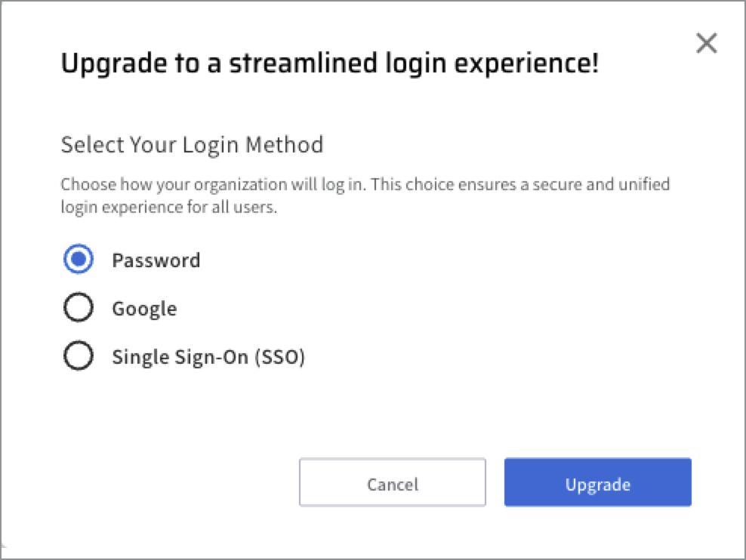Close the upgrade dialog with the X icon

coord(706,44)
